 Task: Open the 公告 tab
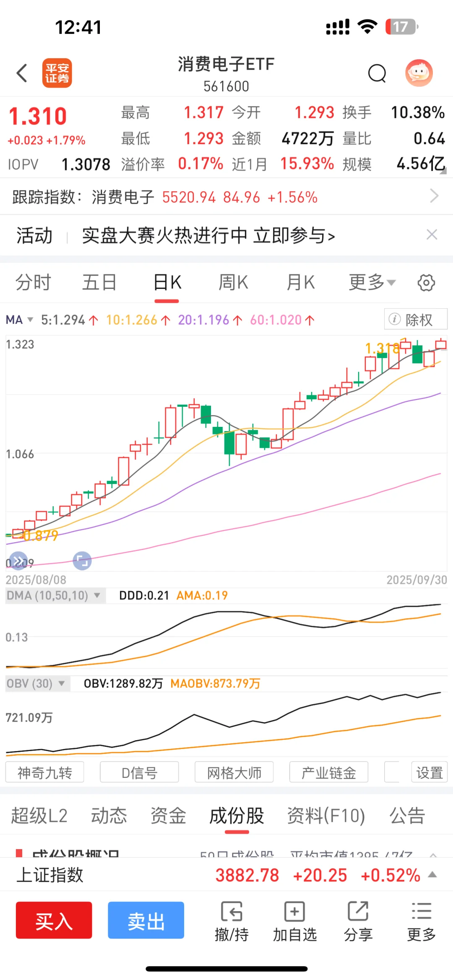[407, 816]
